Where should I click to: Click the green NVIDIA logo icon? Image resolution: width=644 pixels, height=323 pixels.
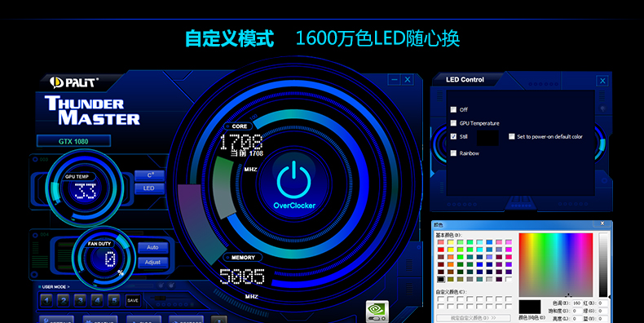click(377, 310)
